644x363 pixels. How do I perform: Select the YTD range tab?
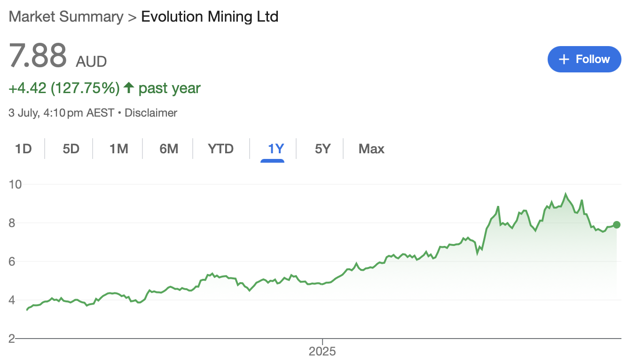pos(221,149)
